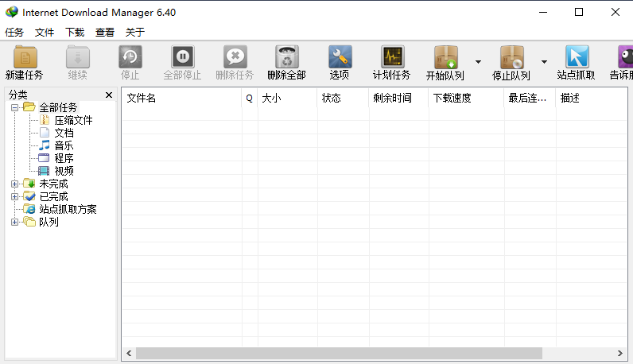Click the 继续 resume icon
633x364 pixels.
(77, 57)
